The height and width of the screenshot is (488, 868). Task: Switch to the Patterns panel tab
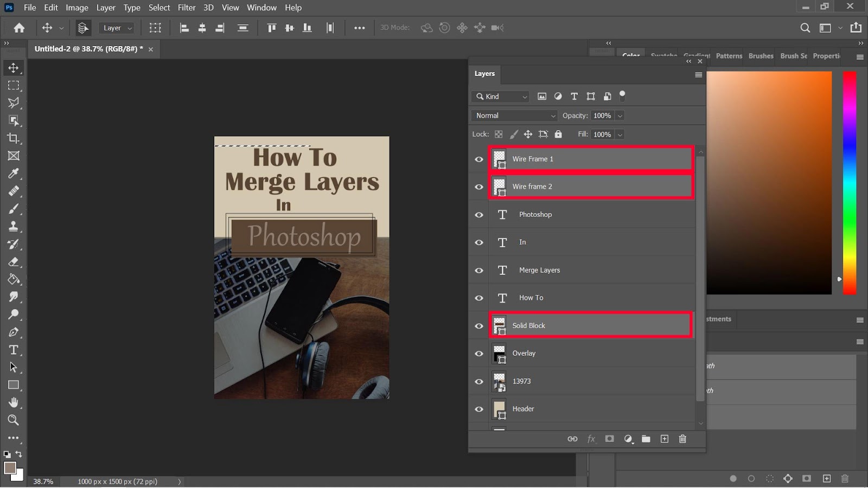(729, 56)
